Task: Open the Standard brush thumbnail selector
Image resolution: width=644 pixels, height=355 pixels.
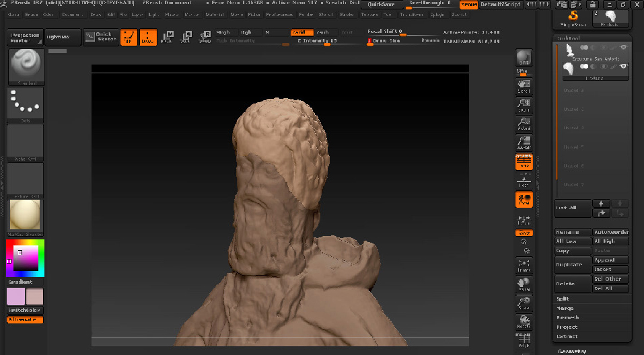Action: [26, 67]
